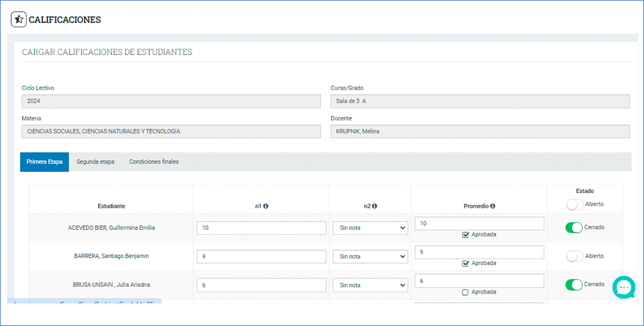Select the Primera Etapa tab

coord(44,162)
